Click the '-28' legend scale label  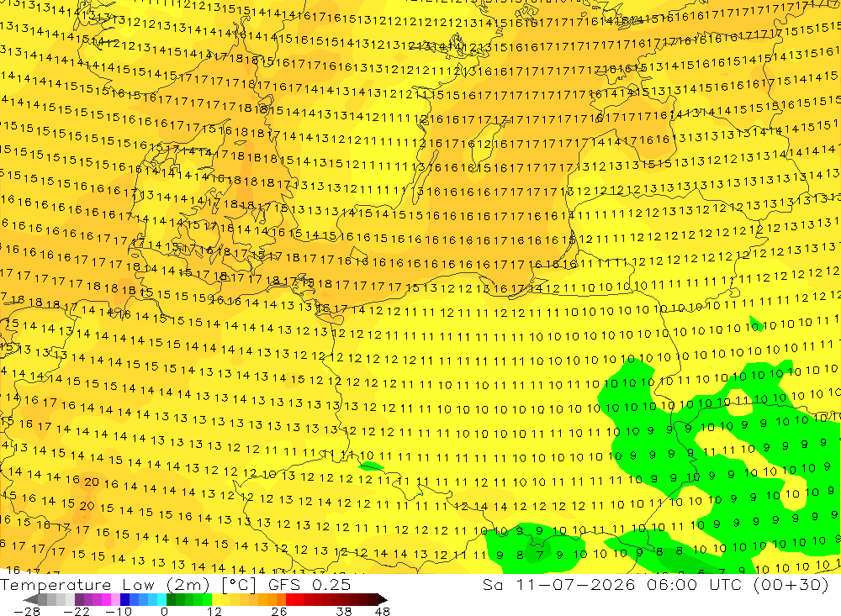click(x=27, y=612)
